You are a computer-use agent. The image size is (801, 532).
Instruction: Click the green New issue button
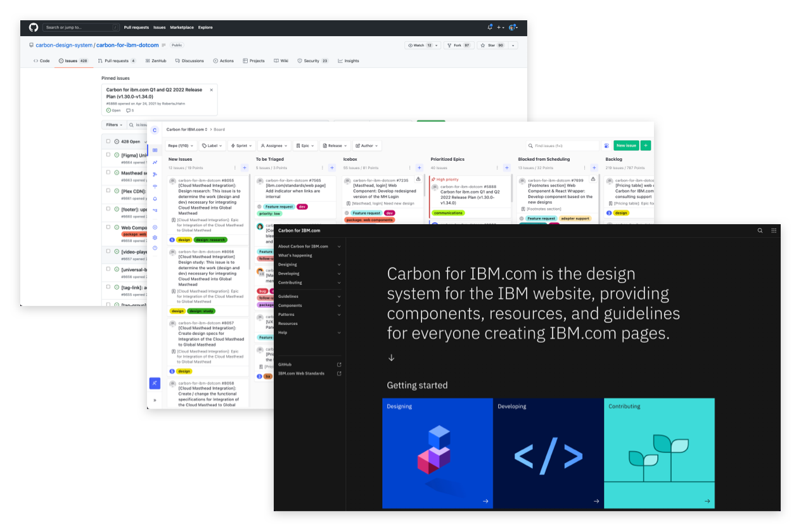pos(625,146)
